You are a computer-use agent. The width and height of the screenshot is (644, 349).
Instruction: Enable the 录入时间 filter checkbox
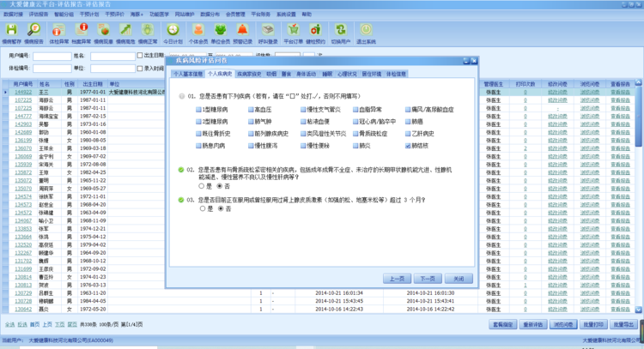[140, 68]
